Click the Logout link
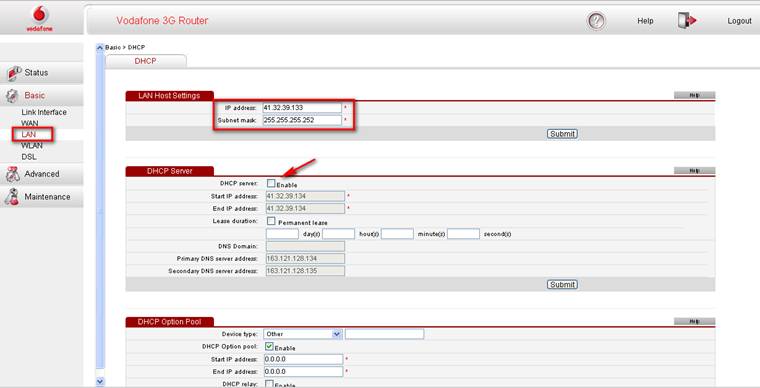760x388 pixels. (x=739, y=21)
